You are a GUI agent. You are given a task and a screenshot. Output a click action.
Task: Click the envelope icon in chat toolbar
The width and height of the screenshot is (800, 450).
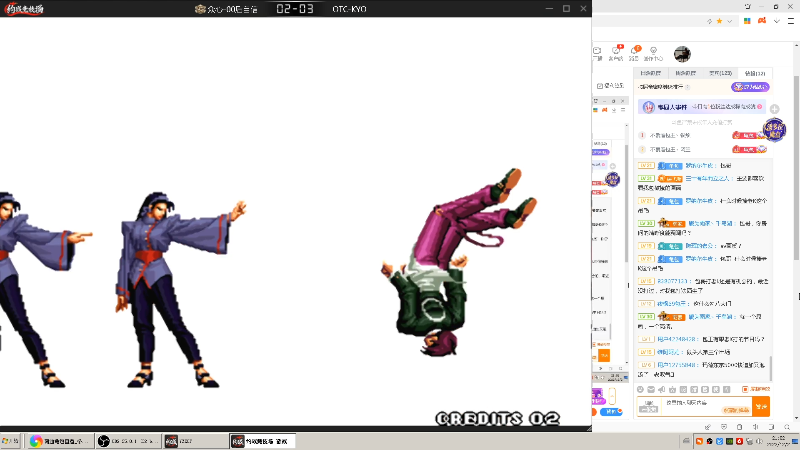coord(651,389)
